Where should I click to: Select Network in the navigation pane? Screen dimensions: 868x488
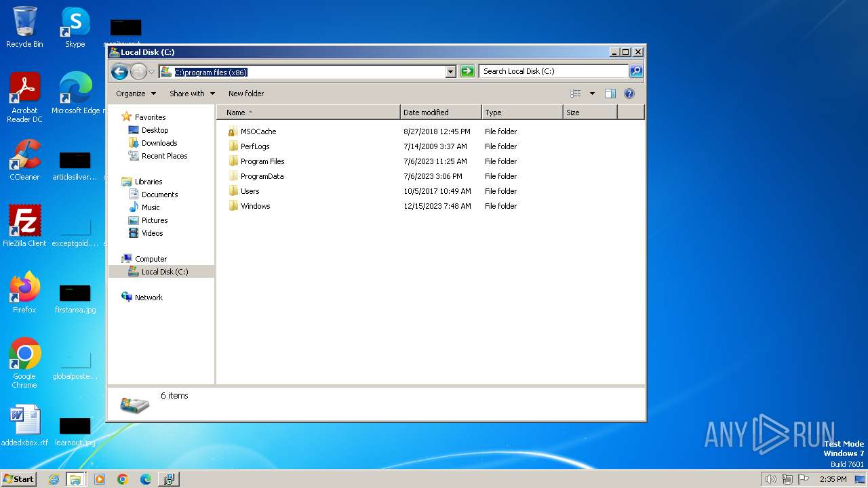tap(149, 298)
